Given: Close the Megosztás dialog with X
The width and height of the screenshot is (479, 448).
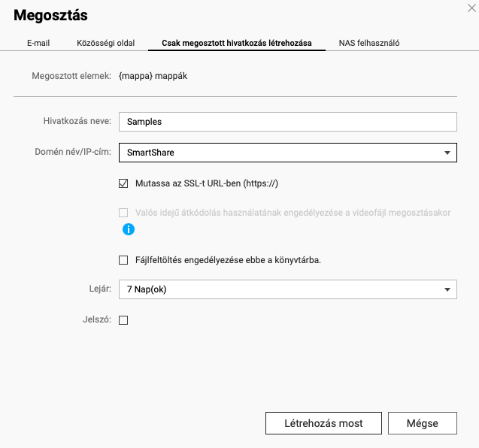Looking at the screenshot, I should pyautogui.click(x=471, y=8).
